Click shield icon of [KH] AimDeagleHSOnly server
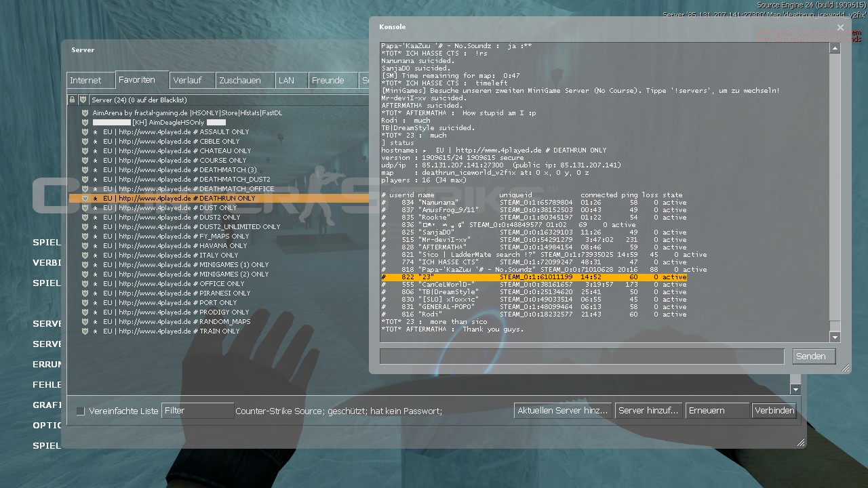868x488 pixels. click(x=85, y=122)
